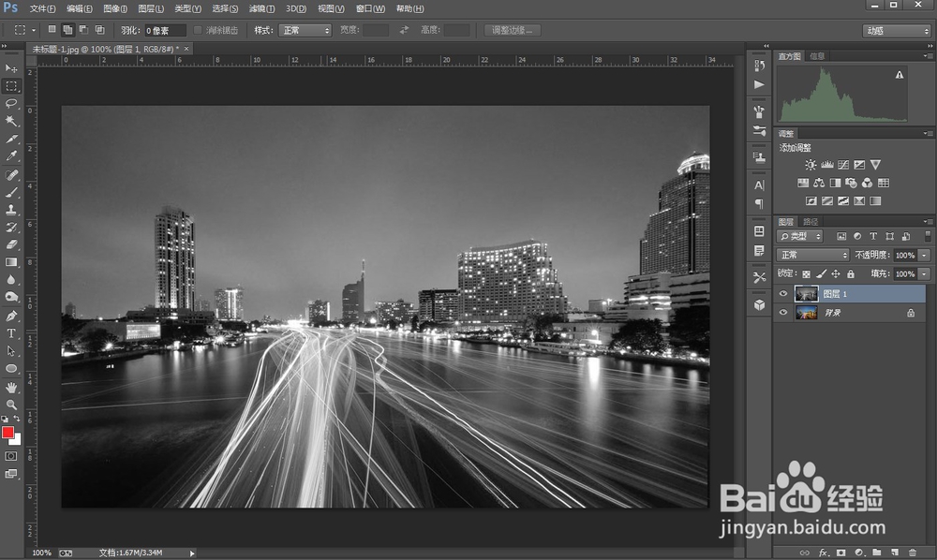The image size is (937, 560).
Task: Add a Levels adjustment
Action: pos(827,165)
